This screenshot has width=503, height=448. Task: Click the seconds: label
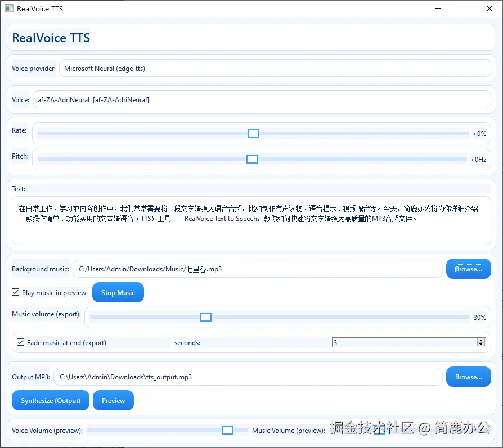(x=187, y=342)
